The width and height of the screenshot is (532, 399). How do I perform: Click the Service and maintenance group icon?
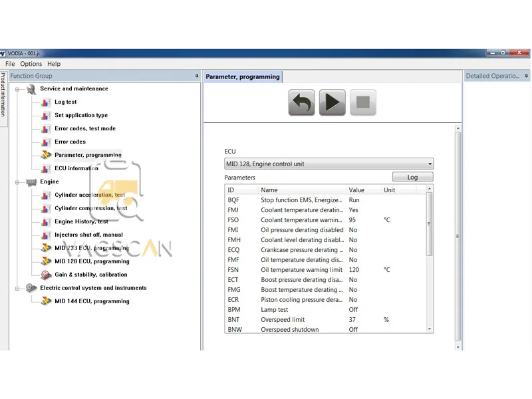31,89
